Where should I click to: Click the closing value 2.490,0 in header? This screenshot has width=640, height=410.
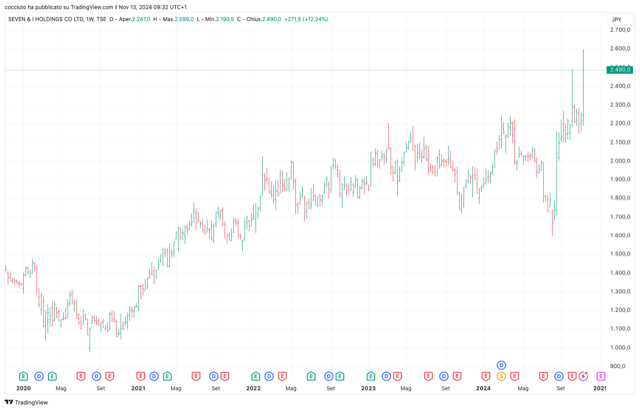[x=271, y=19]
